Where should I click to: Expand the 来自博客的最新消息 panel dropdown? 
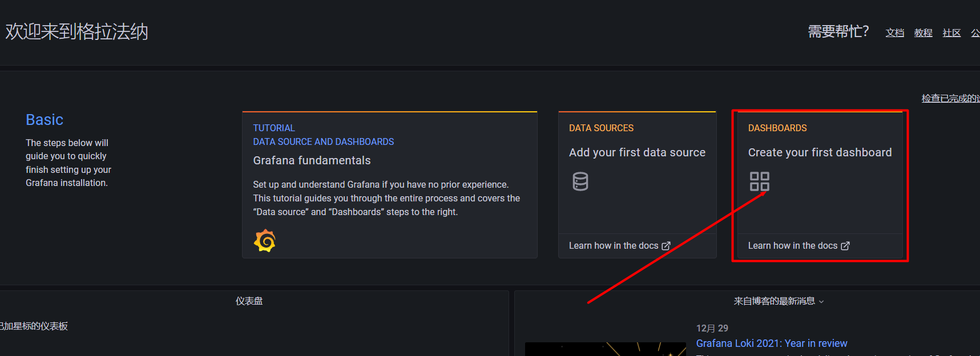pos(821,302)
